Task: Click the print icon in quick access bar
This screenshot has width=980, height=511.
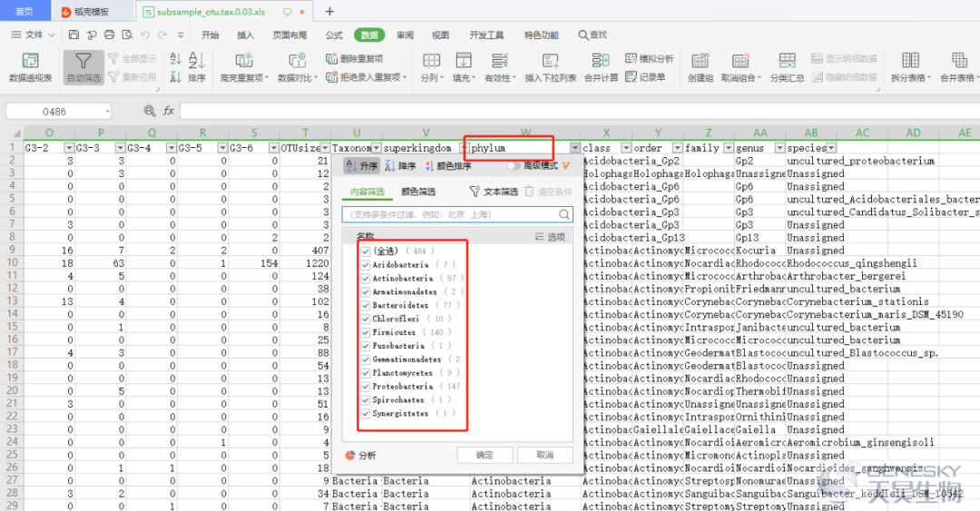Action: pyautogui.click(x=110, y=35)
